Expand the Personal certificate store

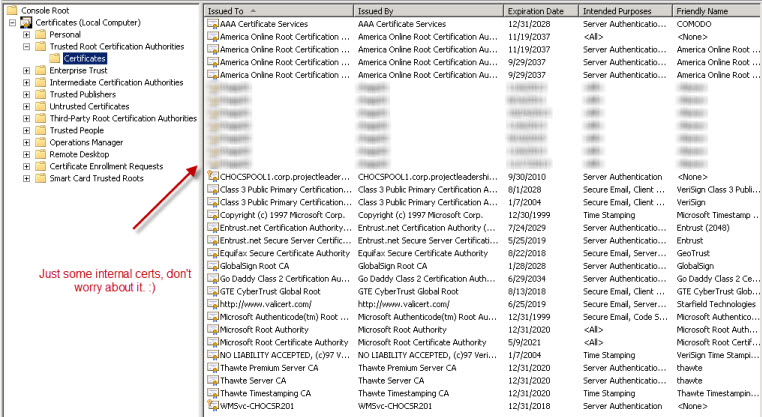(x=27, y=34)
